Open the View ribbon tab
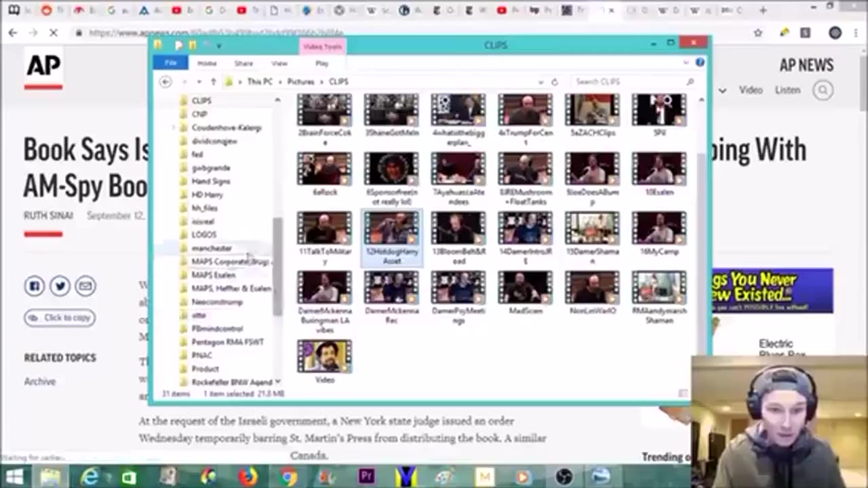 click(x=279, y=63)
